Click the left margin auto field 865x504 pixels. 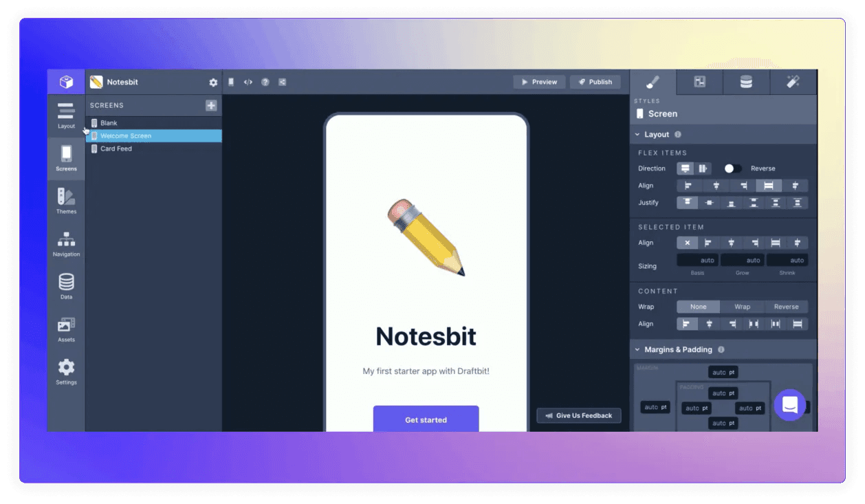coord(655,407)
